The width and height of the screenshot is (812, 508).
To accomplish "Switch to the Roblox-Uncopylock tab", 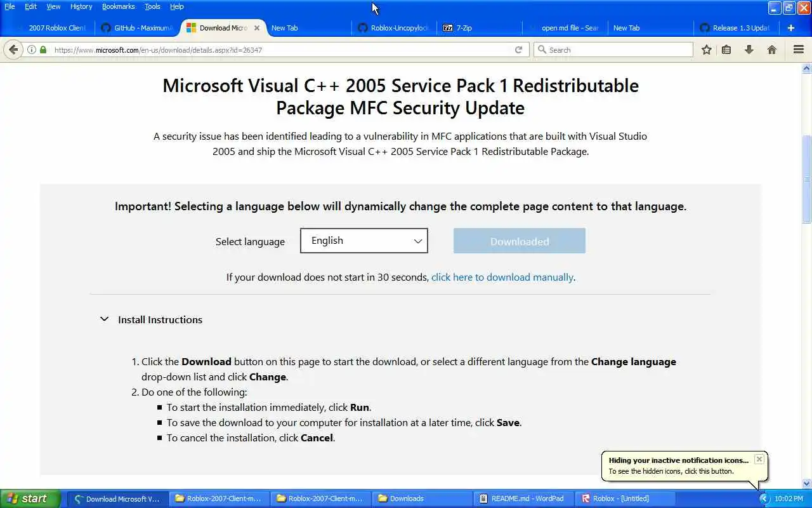I will coord(394,28).
